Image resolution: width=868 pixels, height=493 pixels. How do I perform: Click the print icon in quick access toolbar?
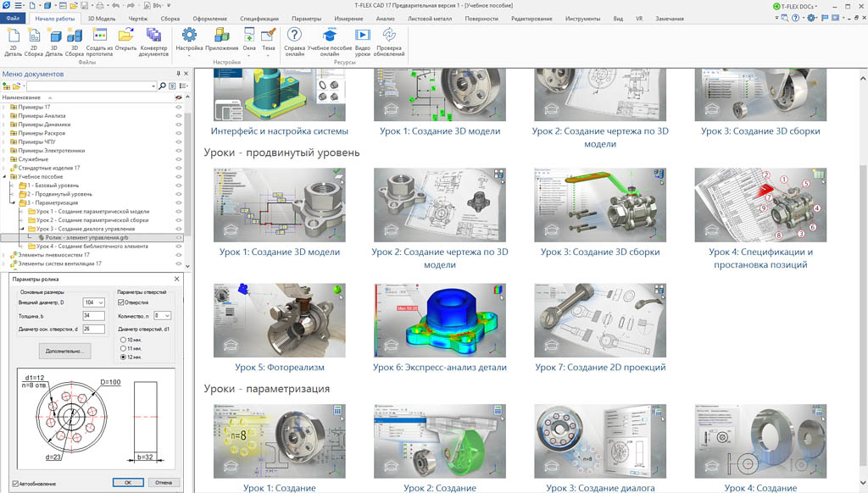coord(100,6)
